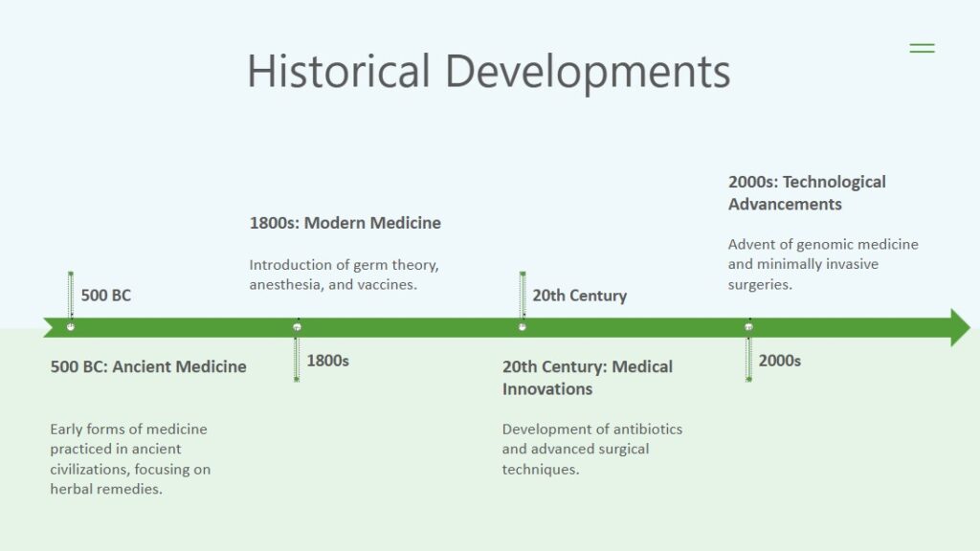Click the '2000s' date label below timeline
The width and height of the screenshot is (980, 551).
779,361
